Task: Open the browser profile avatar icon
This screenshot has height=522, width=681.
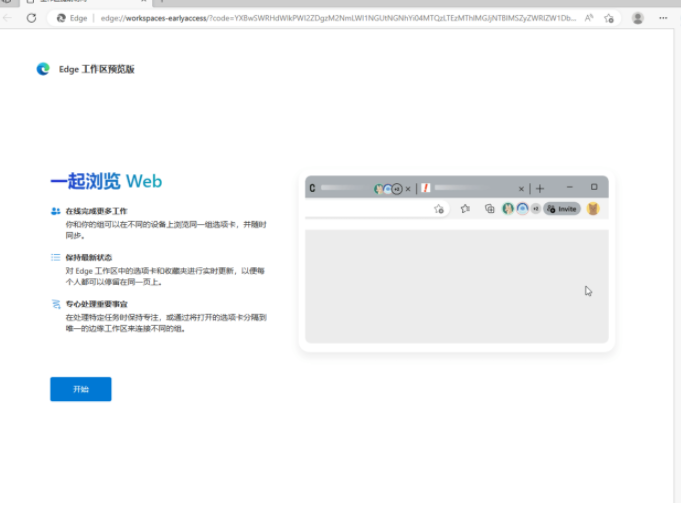Action: coord(637,18)
